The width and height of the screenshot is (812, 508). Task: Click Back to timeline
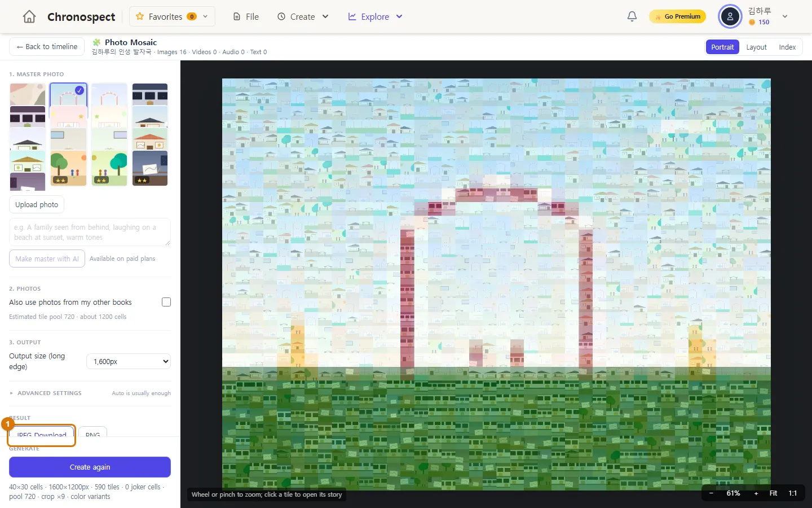tap(47, 46)
